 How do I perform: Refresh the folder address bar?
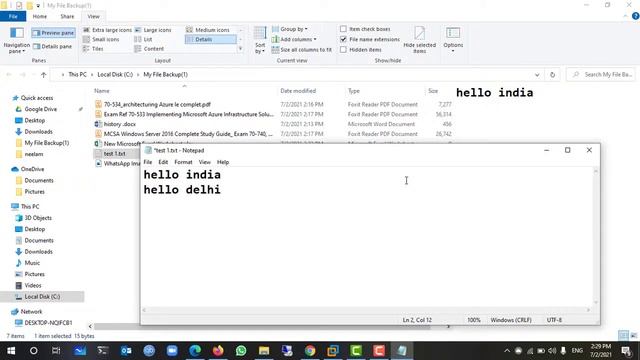pyautogui.click(x=552, y=75)
